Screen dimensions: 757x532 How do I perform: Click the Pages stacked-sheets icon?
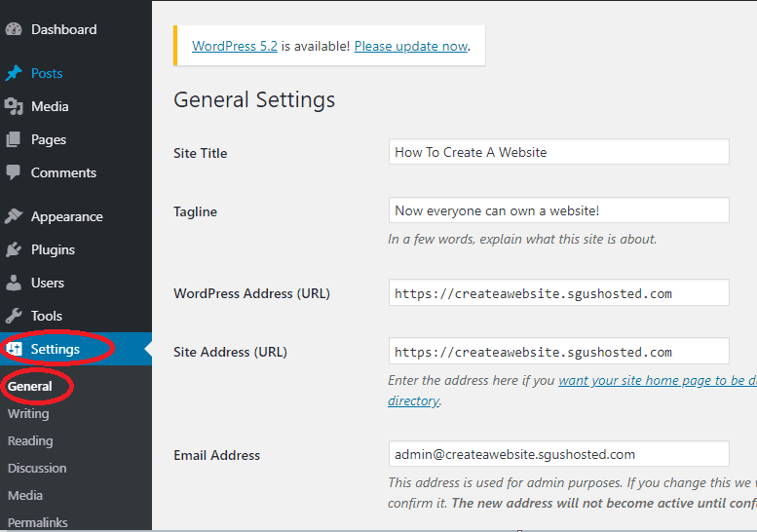click(x=14, y=139)
